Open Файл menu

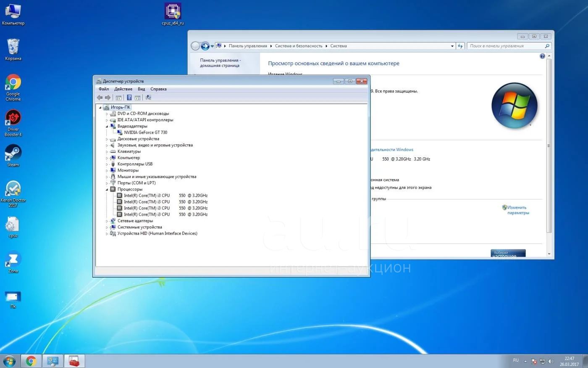[x=104, y=89]
